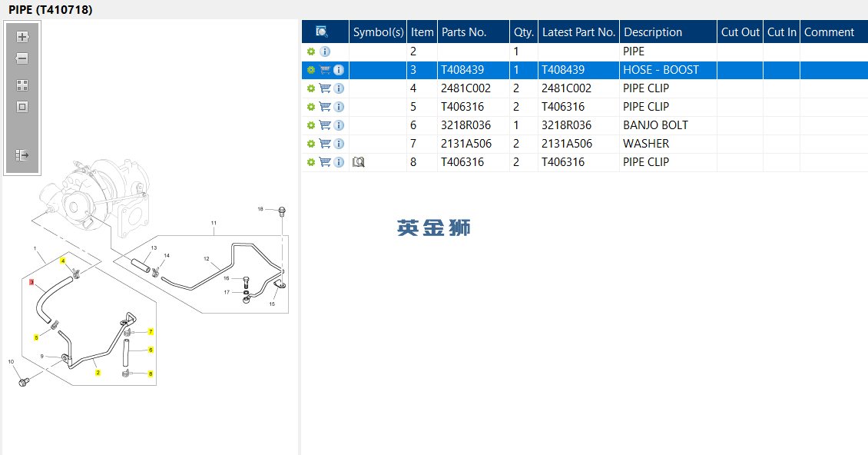Image resolution: width=868 pixels, height=455 pixels.
Task: Show info for PIPE item 2
Action: click(325, 51)
